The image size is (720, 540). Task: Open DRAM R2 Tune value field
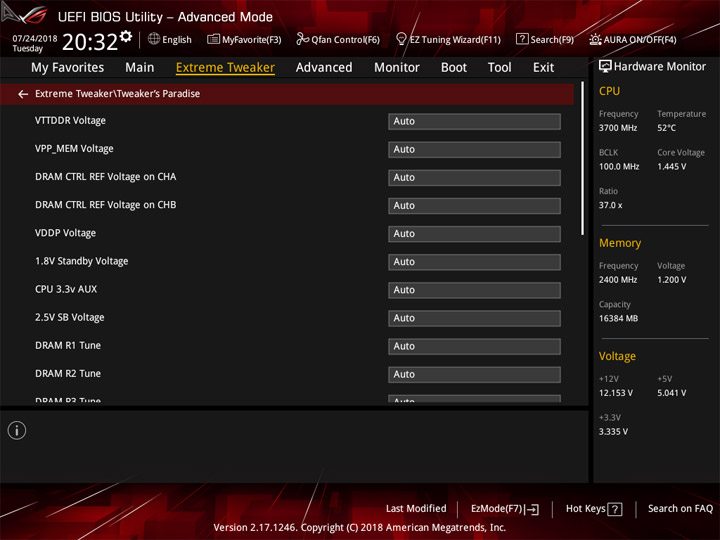coord(474,374)
